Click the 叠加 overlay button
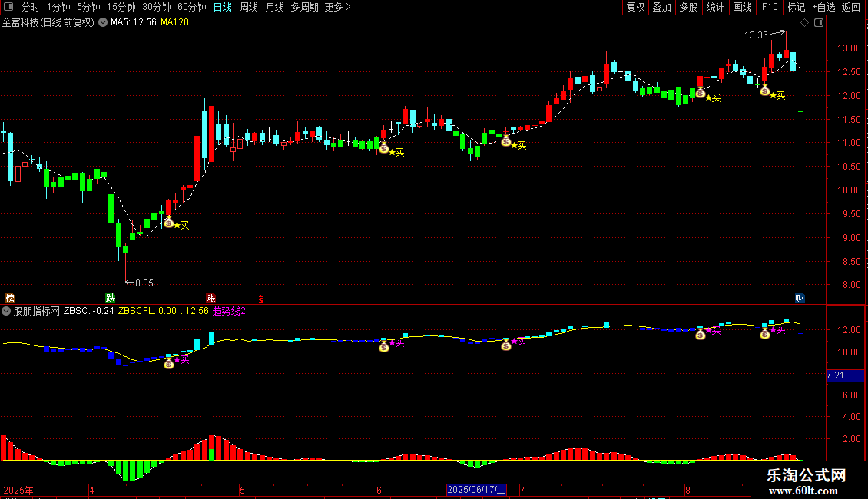 tap(662, 7)
